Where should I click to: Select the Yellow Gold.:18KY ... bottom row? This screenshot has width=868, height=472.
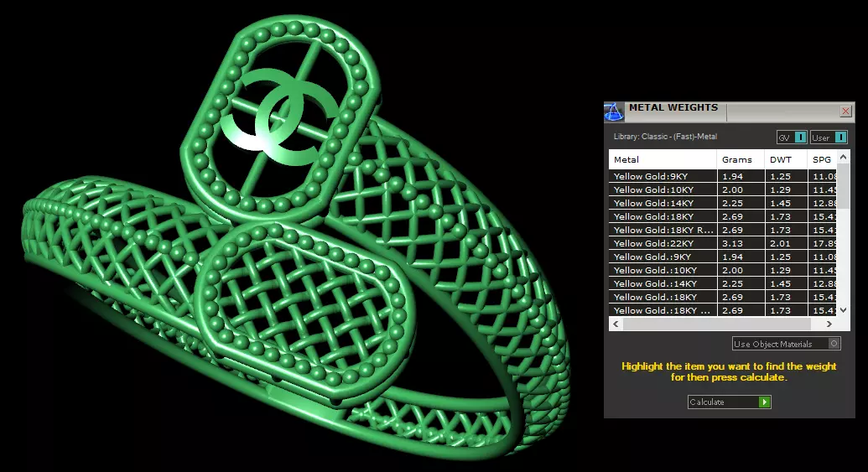[x=722, y=310]
